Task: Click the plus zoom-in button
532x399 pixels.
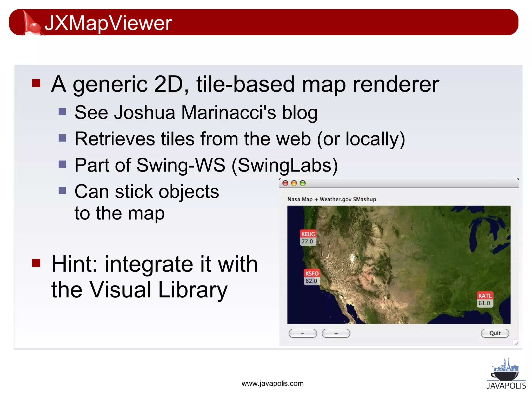Action: point(336,333)
